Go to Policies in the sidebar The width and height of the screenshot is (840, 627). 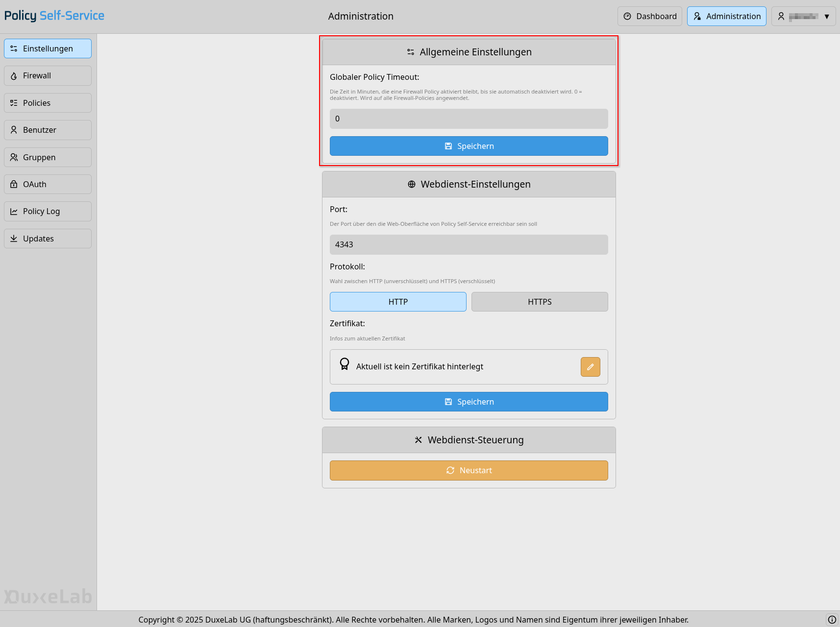pyautogui.click(x=48, y=103)
